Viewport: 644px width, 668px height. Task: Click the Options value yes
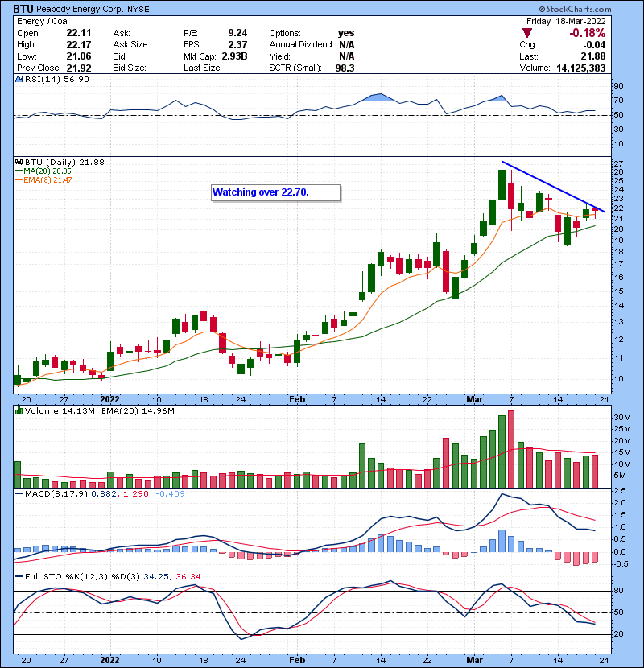(346, 33)
